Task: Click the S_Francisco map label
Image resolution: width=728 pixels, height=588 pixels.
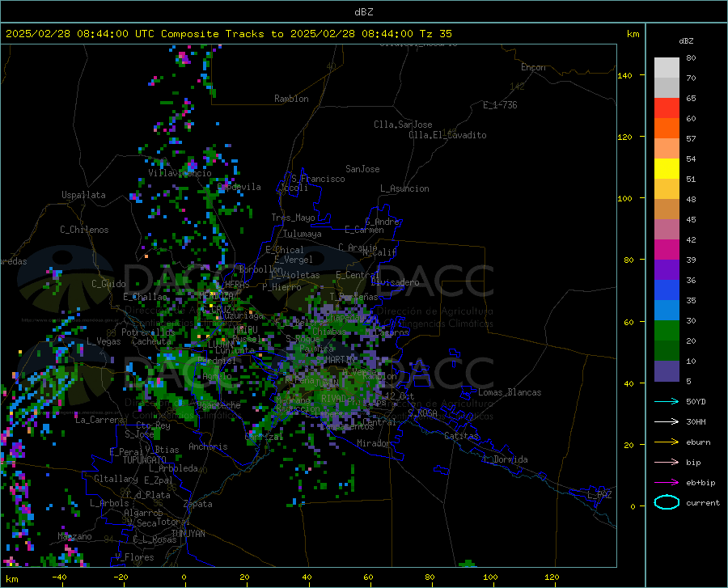Action: 318,179
